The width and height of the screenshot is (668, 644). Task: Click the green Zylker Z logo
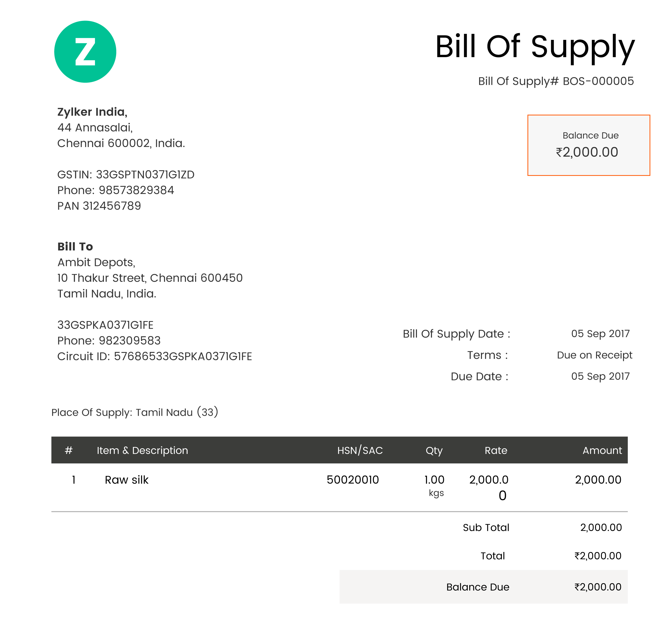[x=85, y=52]
